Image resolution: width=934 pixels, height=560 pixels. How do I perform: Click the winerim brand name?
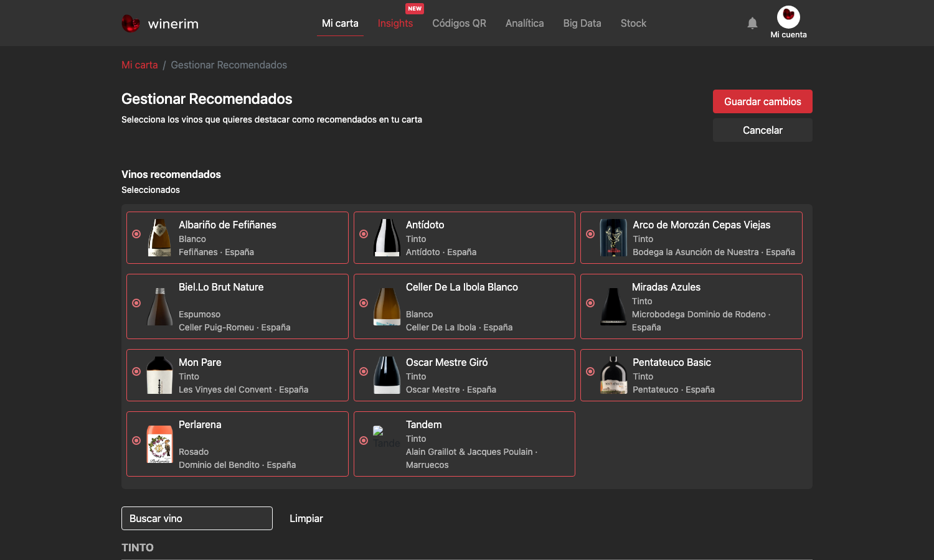click(x=173, y=24)
